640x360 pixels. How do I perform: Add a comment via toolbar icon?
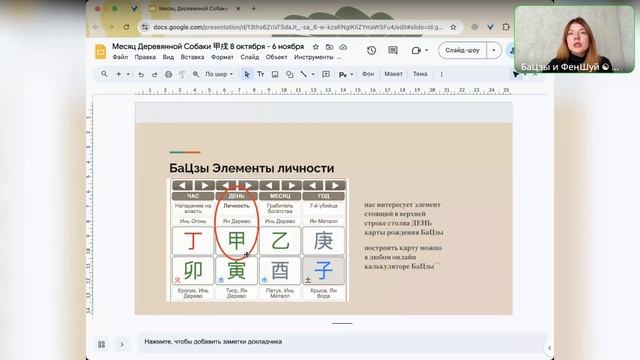(x=326, y=74)
